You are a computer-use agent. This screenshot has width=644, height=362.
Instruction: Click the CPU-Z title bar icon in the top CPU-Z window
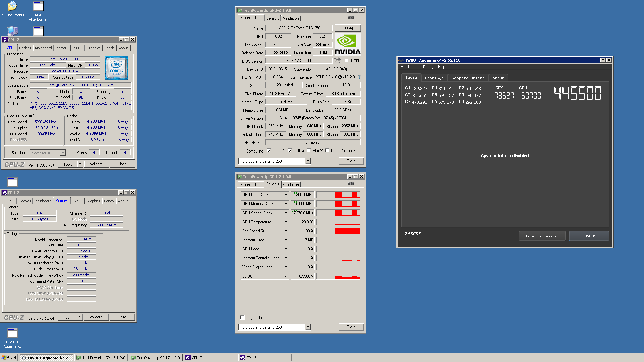click(x=5, y=40)
